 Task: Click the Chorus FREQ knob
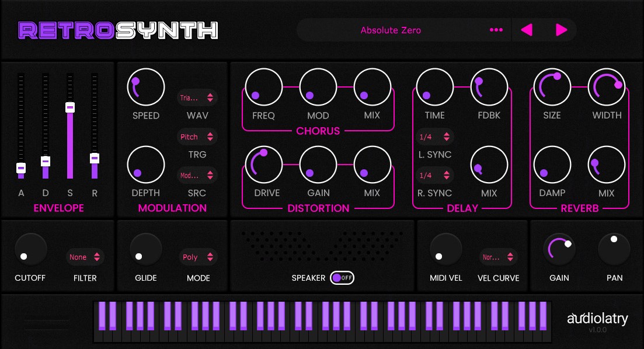coord(264,87)
